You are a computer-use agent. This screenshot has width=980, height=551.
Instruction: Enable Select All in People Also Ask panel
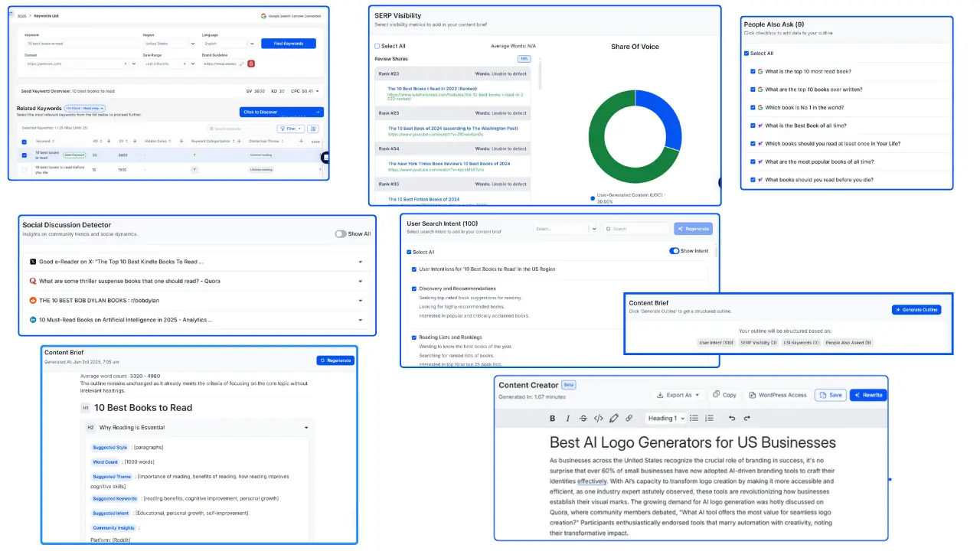tap(746, 53)
